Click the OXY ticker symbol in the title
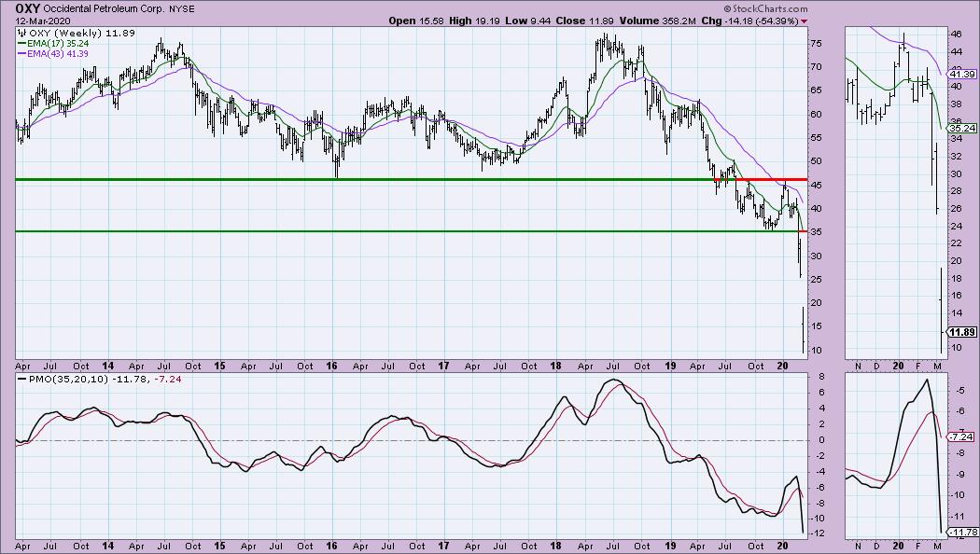Screen dimensions: 980x554 pos(27,8)
